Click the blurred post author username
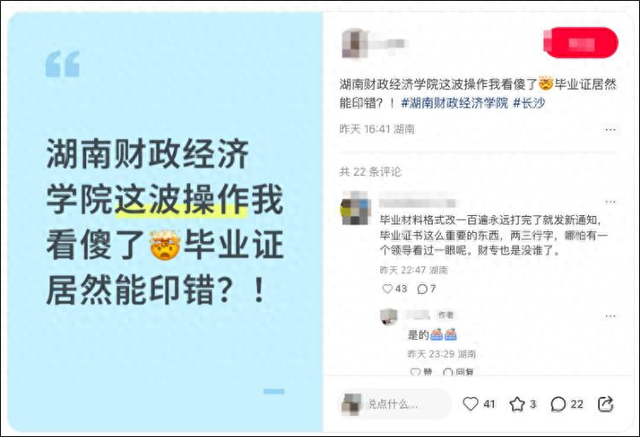Screen dimensions: 640x437 388,44
